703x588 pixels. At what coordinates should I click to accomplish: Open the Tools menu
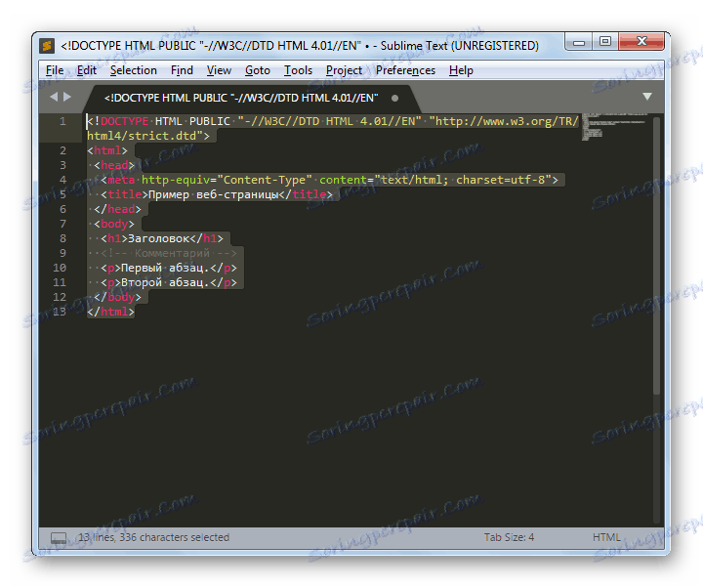298,71
